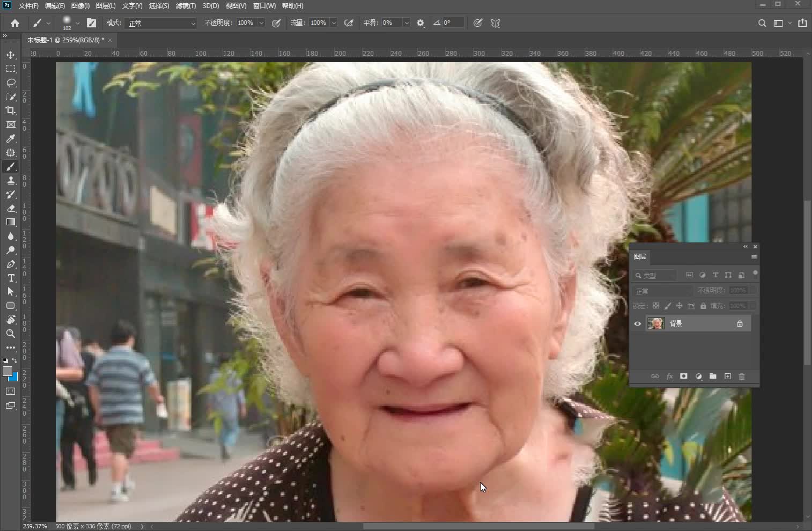Choose the Crop tool
The width and height of the screenshot is (812, 531).
11,111
